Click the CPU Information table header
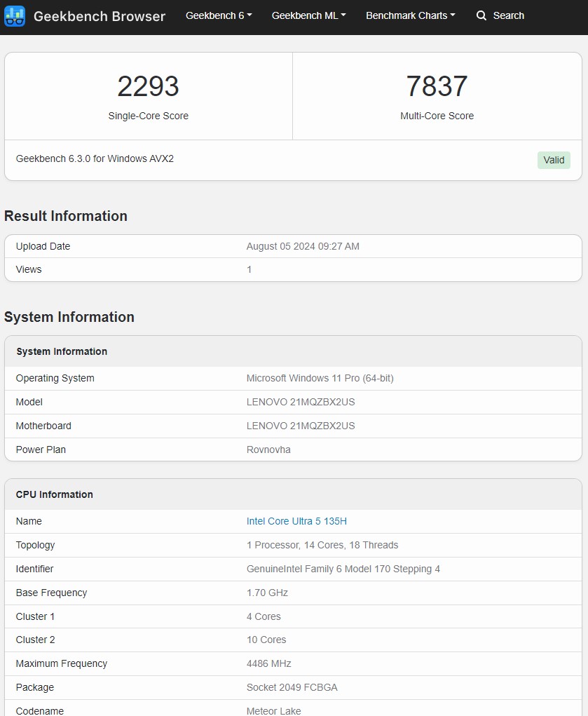588x716 pixels. tap(55, 494)
